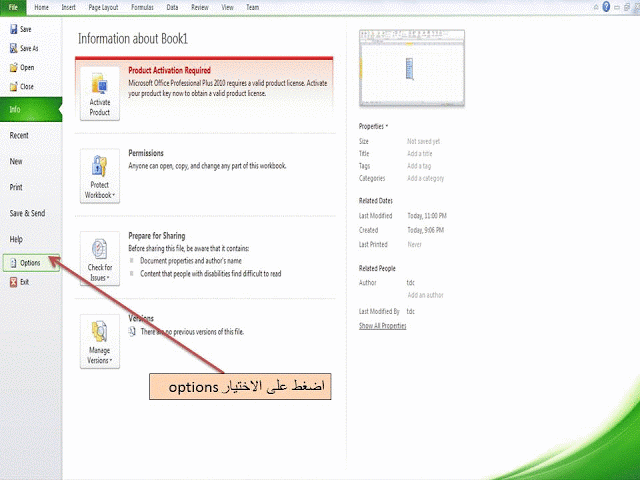Click the Add an author field
This screenshot has width=640, height=480.
pos(425,295)
